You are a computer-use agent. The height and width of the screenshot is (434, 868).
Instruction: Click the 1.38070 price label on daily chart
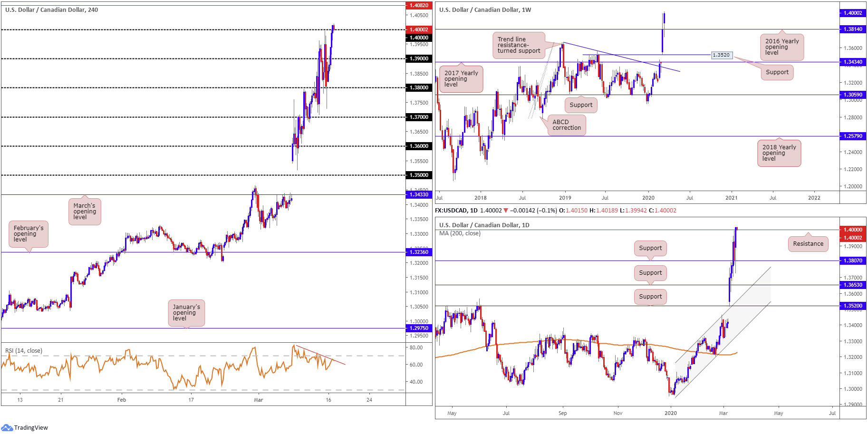pyautogui.click(x=853, y=260)
